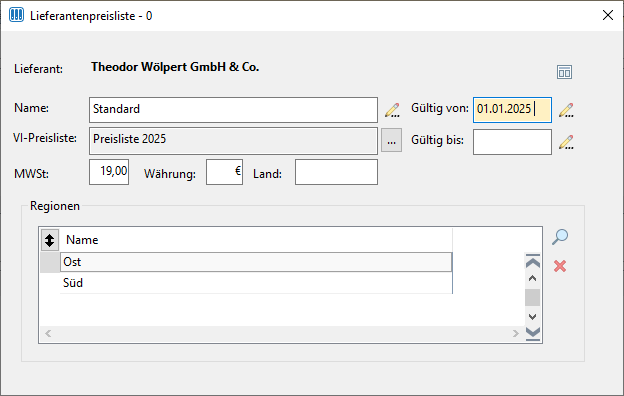624x396 pixels.
Task: Step up one row in Regionen list
Action: tap(532, 279)
